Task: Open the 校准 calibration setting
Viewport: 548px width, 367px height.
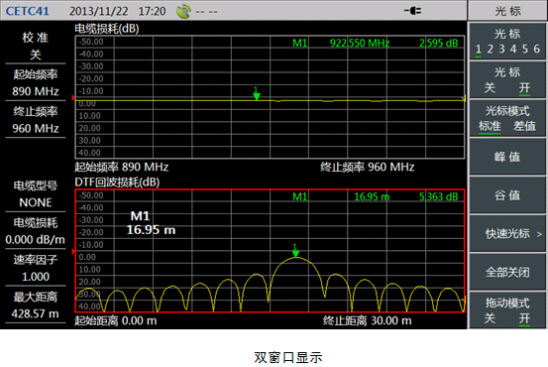Action: coord(35,46)
